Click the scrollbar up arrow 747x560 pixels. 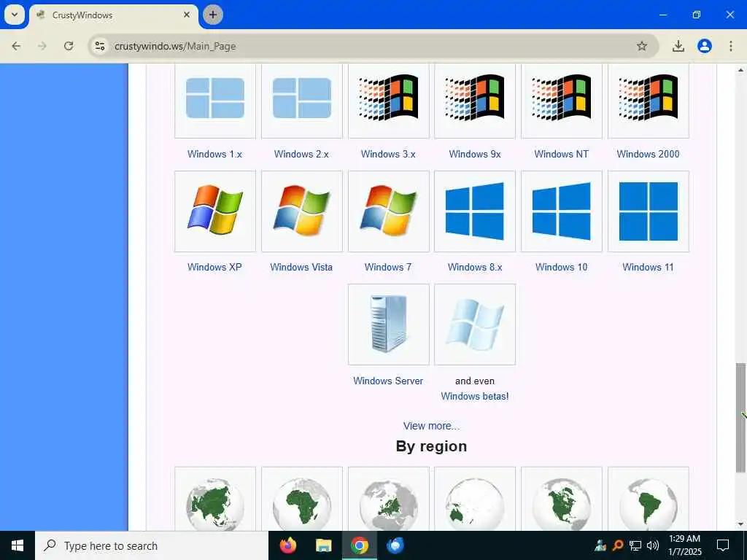(741, 70)
